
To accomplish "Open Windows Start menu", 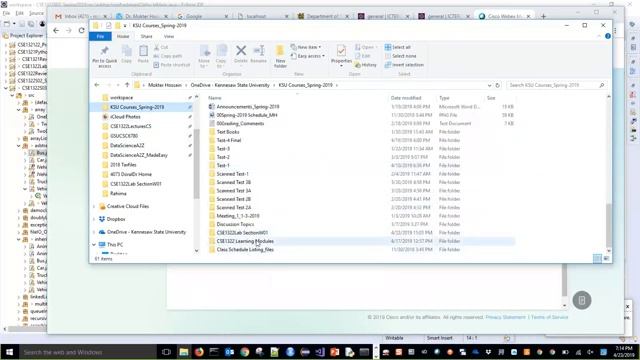I will coord(9,352).
